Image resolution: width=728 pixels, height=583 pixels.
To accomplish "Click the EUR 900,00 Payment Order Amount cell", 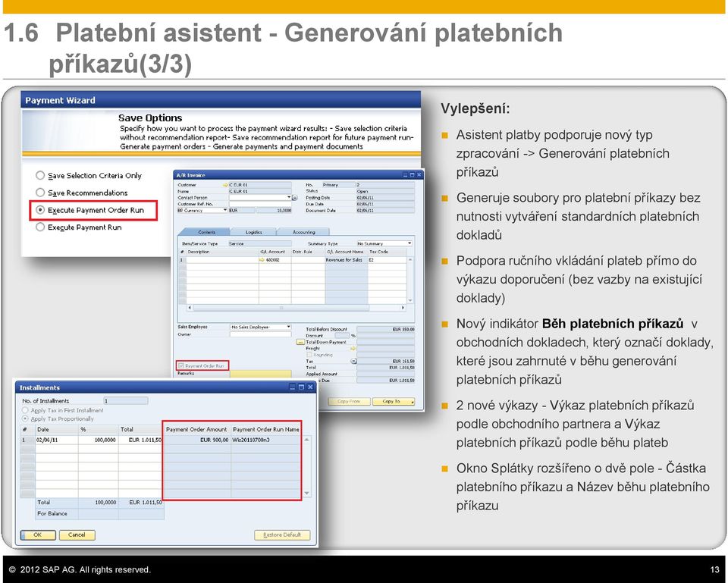I will pyautogui.click(x=197, y=440).
